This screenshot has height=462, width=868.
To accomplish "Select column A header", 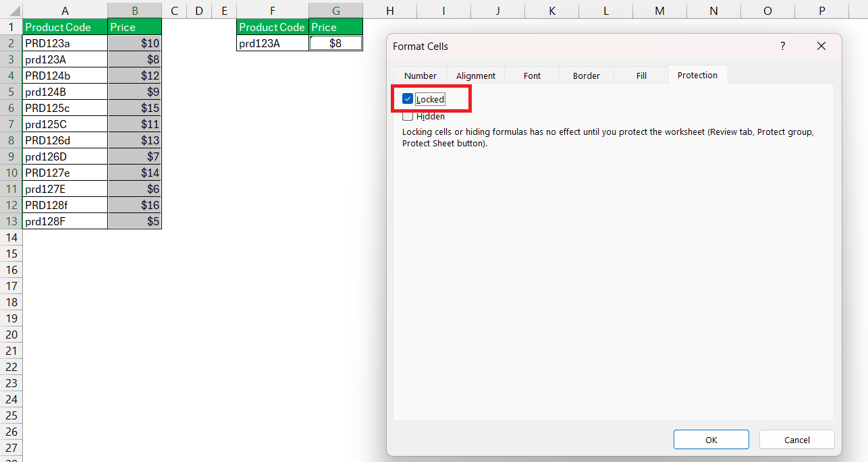I will [x=65, y=11].
